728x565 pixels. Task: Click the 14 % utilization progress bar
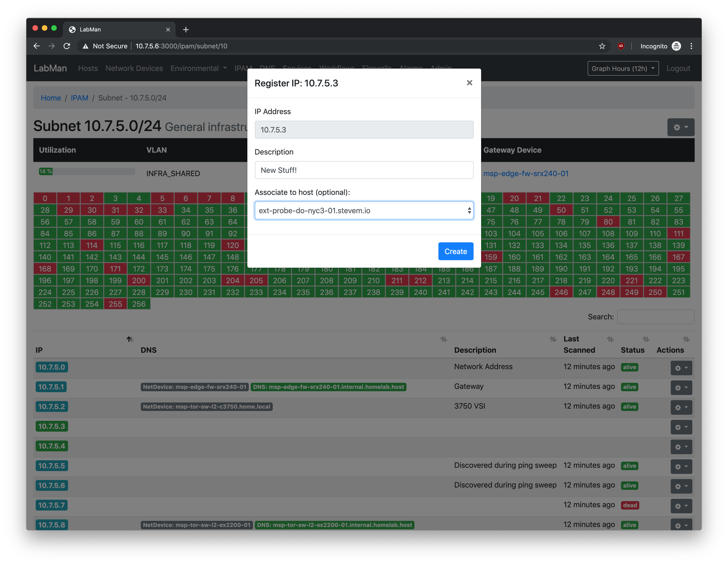click(87, 171)
